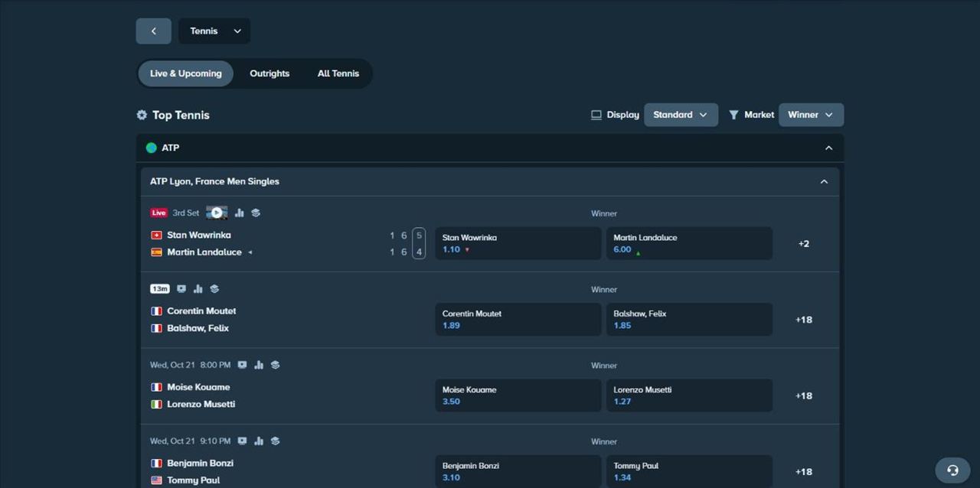Play the Wawrinka live stream thumbnail

(217, 213)
